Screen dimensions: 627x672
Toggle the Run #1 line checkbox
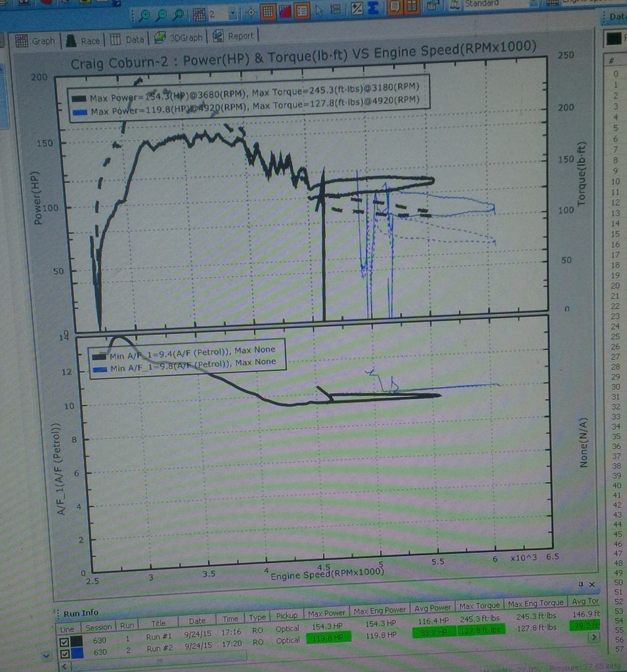pos(64,642)
